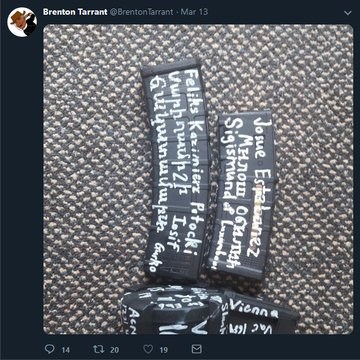Image resolution: width=360 pixels, height=360 pixels.
Task: Expand the tweet options chevron
Action: (348, 13)
